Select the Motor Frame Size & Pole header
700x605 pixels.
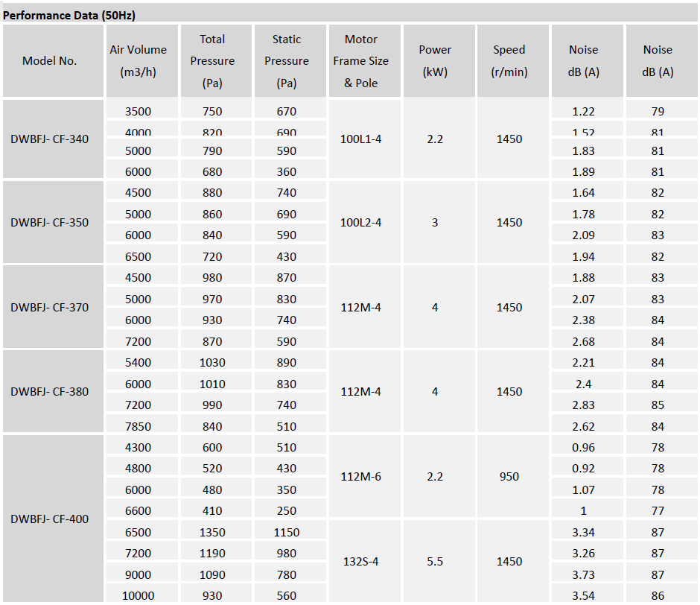pyautogui.click(x=360, y=61)
